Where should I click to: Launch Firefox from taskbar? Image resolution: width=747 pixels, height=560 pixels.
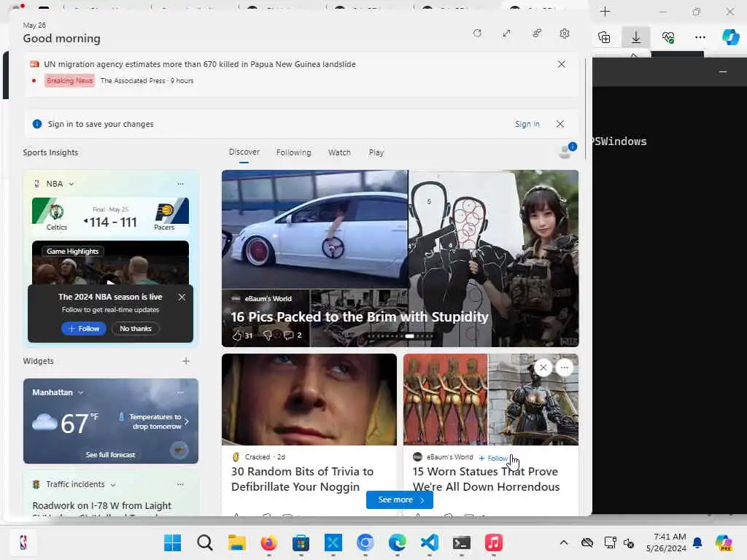(269, 542)
